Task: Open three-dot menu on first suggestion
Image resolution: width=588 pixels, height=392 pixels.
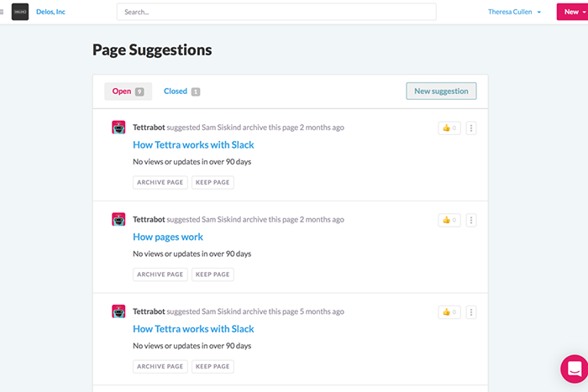Action: tap(471, 128)
